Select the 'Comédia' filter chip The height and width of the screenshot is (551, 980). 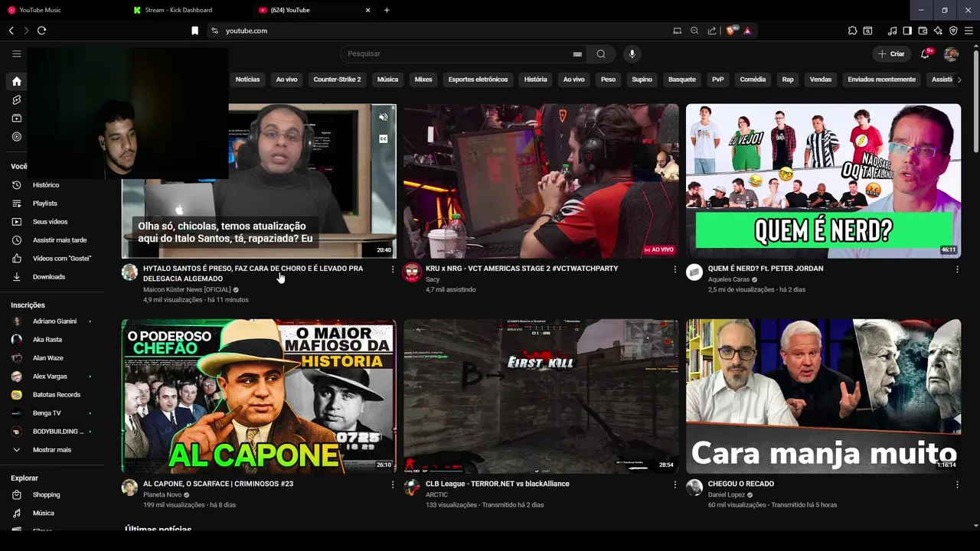(x=753, y=80)
